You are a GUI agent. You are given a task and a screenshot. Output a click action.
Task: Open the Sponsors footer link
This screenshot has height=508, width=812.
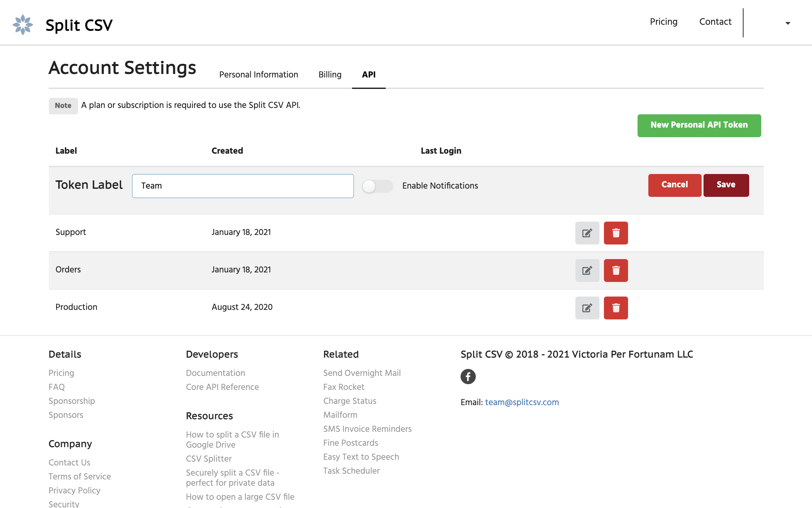click(x=66, y=415)
